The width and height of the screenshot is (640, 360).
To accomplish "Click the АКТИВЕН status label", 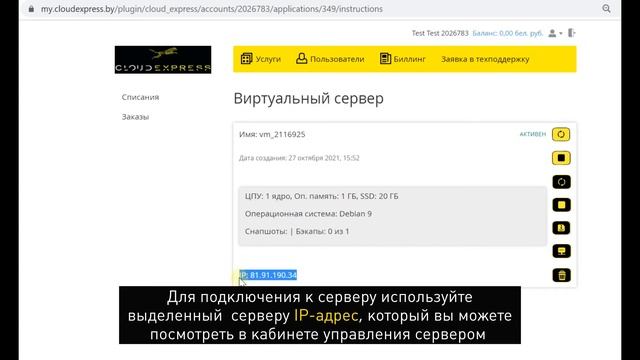I will (x=533, y=134).
